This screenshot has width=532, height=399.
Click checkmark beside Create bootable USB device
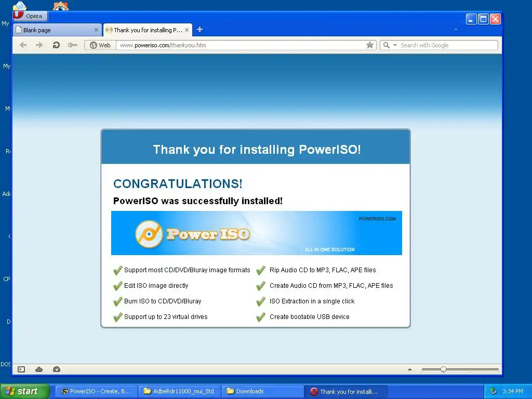(x=261, y=317)
